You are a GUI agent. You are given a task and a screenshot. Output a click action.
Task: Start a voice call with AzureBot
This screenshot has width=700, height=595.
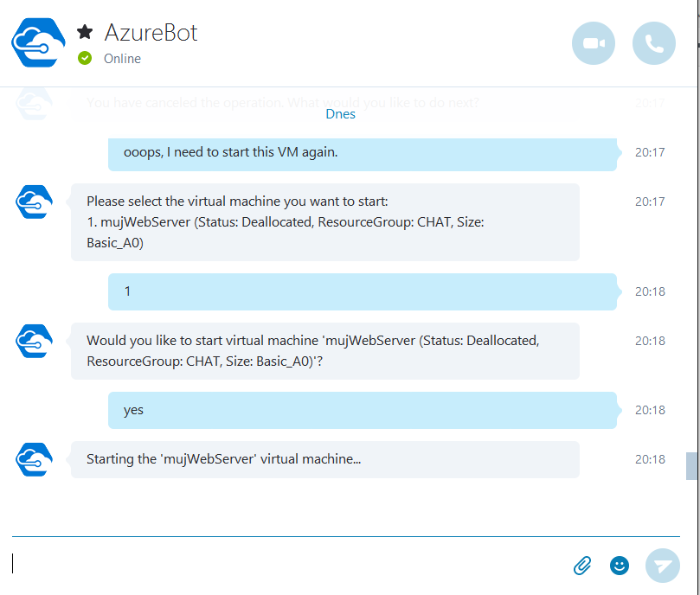(653, 43)
